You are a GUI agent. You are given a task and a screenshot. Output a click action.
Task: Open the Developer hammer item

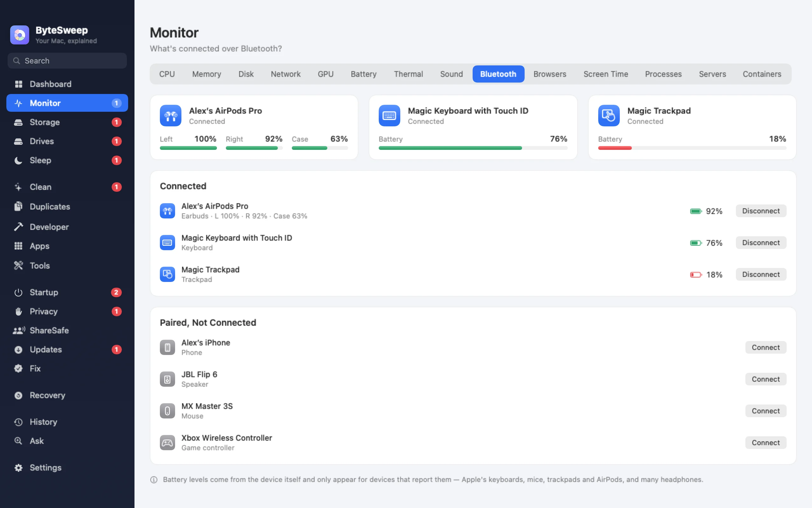pos(67,227)
